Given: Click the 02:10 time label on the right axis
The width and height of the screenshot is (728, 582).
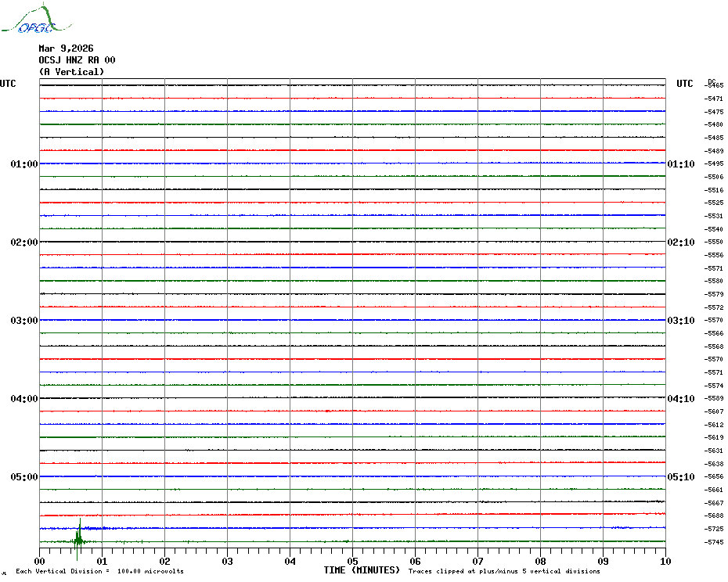Looking at the screenshot, I should click(x=680, y=242).
